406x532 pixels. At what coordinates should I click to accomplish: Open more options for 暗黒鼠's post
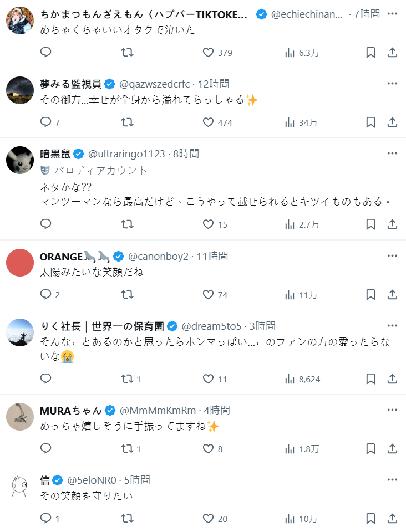point(392,154)
